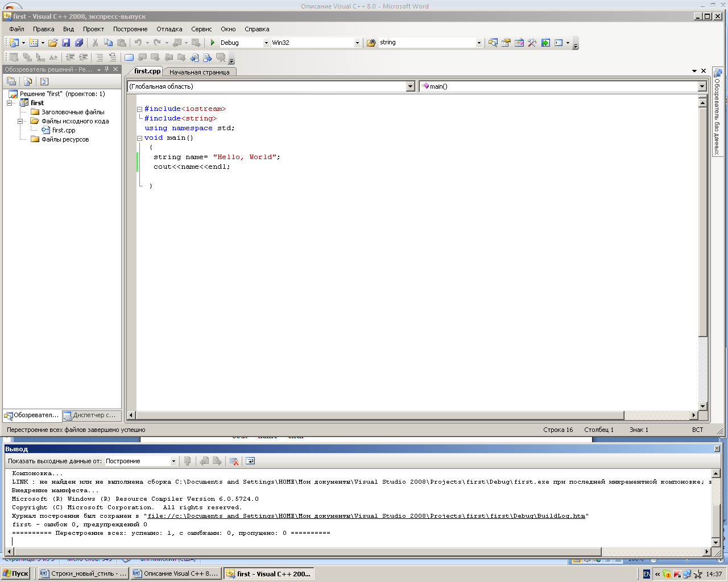Viewport: 728px width, 582px height.
Task: Switch to the Начальная страница tab
Action: [199, 72]
